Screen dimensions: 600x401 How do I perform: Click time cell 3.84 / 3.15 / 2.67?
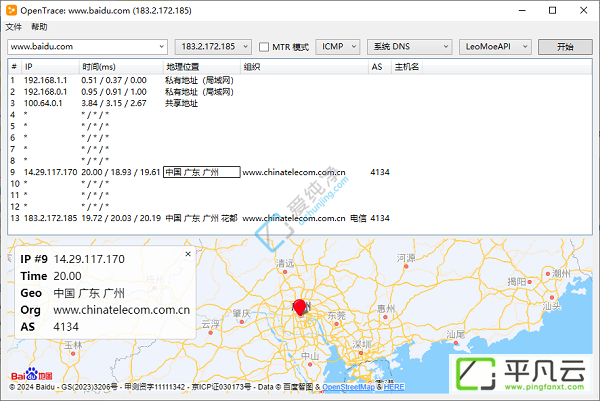[114, 103]
